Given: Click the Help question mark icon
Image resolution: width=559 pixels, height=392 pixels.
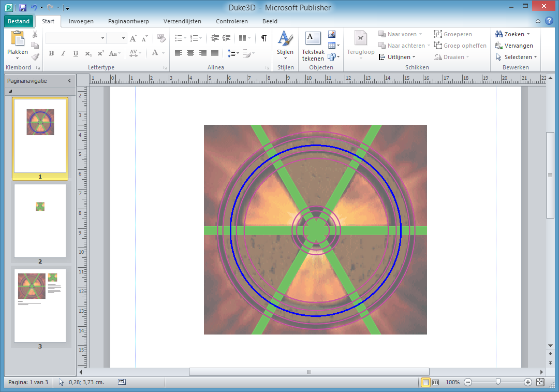Looking at the screenshot, I should point(549,21).
